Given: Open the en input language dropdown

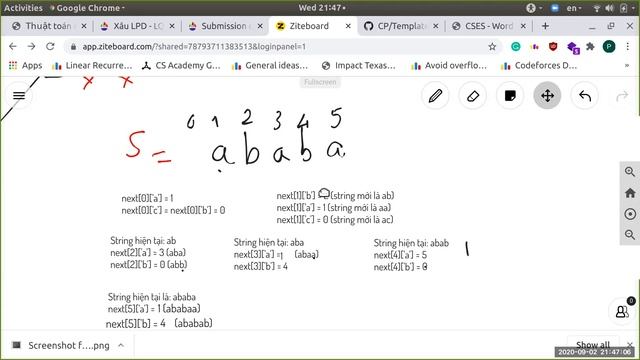Looking at the screenshot, I should click(x=573, y=8).
